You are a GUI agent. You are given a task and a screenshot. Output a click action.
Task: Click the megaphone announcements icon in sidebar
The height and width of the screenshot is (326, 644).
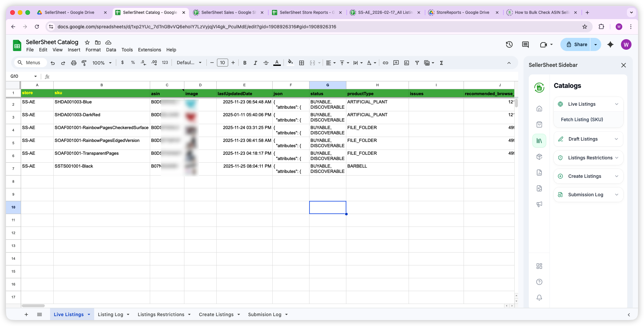[539, 204]
